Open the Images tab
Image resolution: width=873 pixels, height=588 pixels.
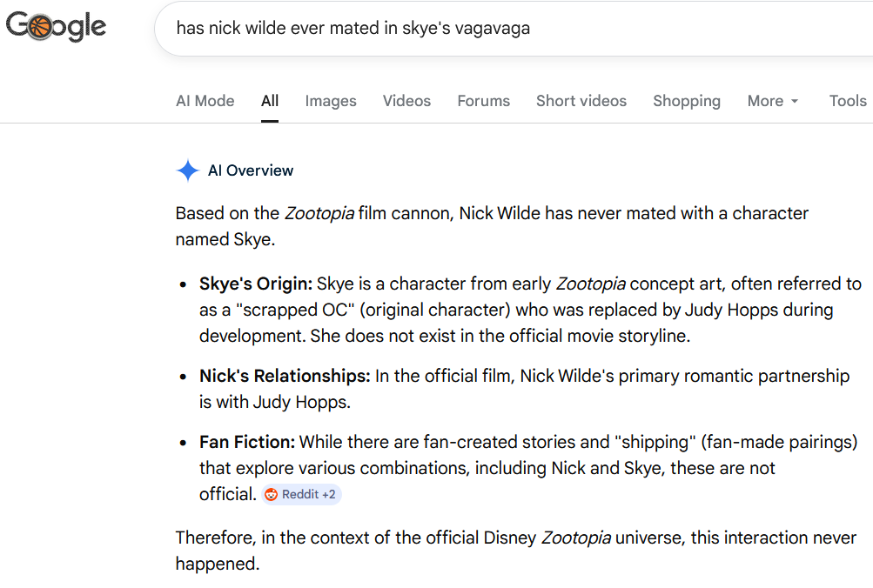coord(331,101)
